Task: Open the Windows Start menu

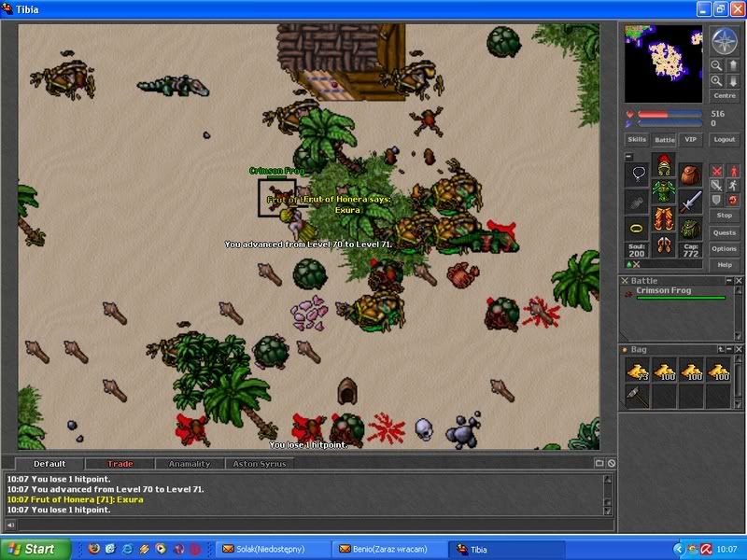Action: point(35,549)
